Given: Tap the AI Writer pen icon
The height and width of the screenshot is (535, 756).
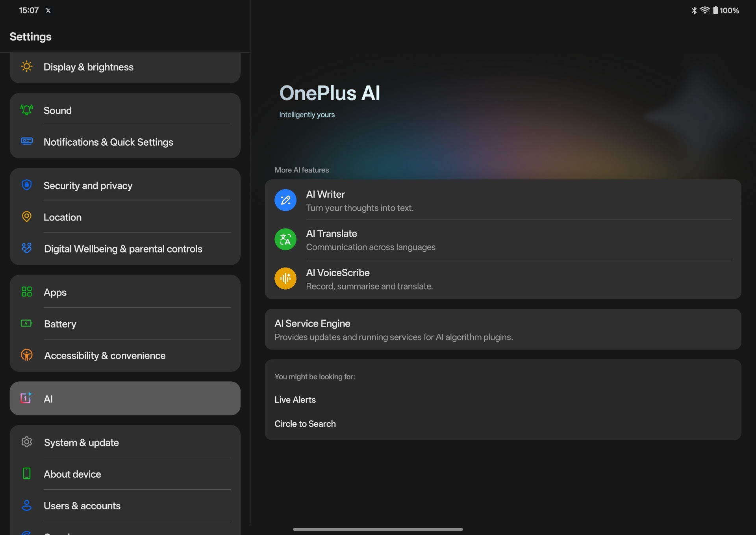Looking at the screenshot, I should pyautogui.click(x=285, y=200).
